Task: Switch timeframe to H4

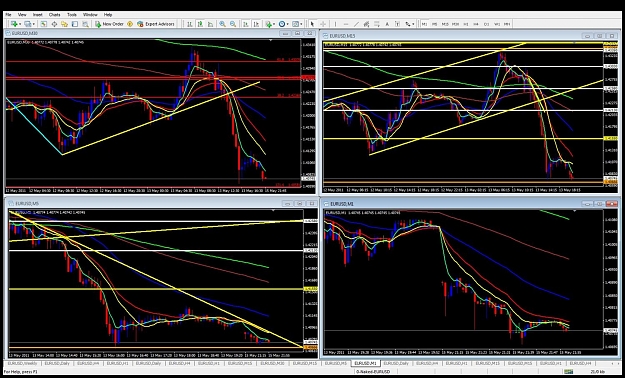Action: (x=476, y=24)
